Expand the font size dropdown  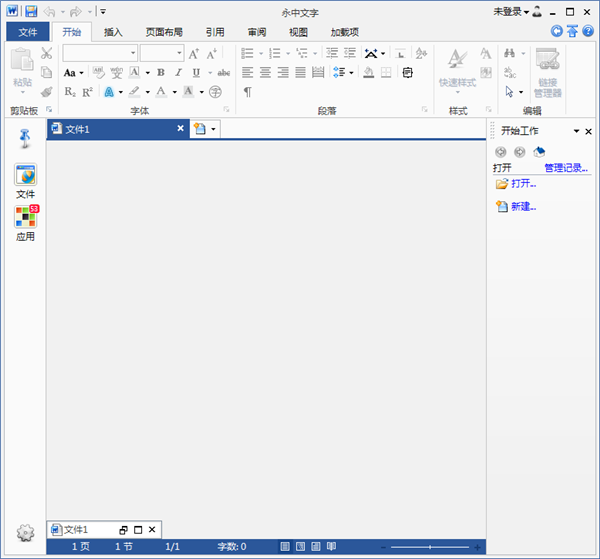tap(177, 53)
